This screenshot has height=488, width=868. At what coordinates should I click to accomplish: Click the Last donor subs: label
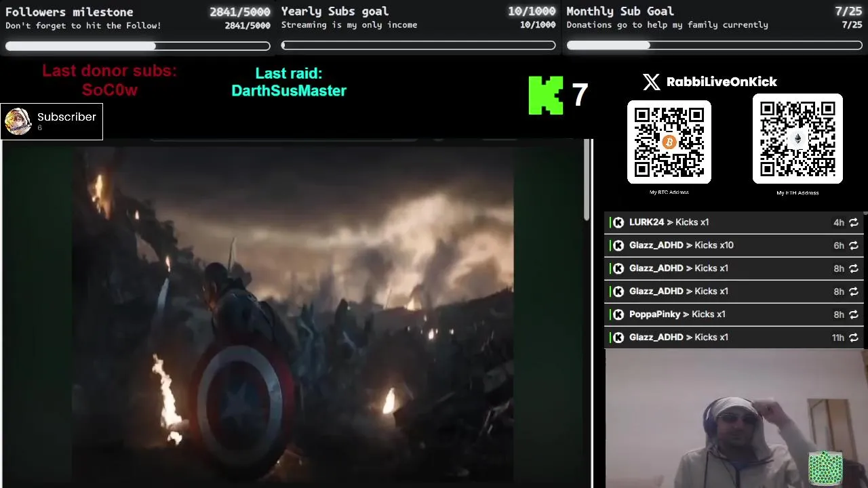pos(109,71)
